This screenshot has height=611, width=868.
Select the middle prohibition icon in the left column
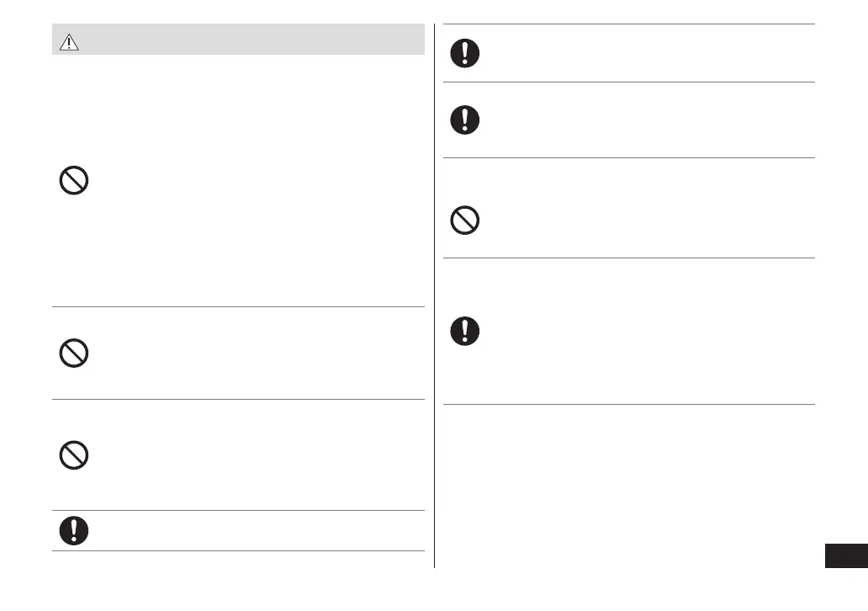tap(74, 353)
